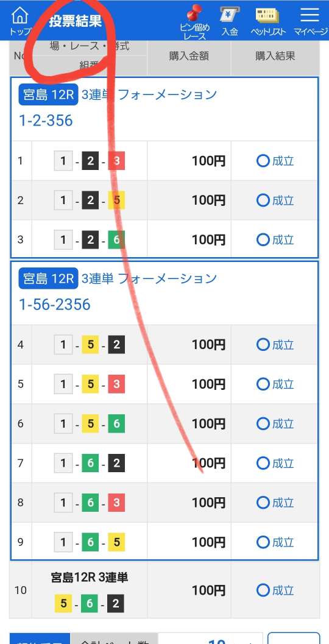329x644 pixels.
Task: Select the green number 6 box in row 7
Action: coord(90,463)
